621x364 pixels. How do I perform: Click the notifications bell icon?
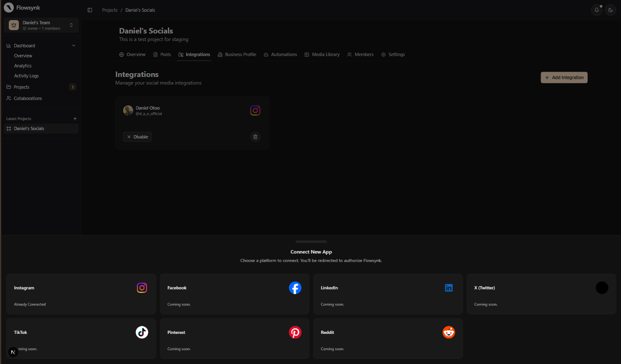pyautogui.click(x=596, y=10)
